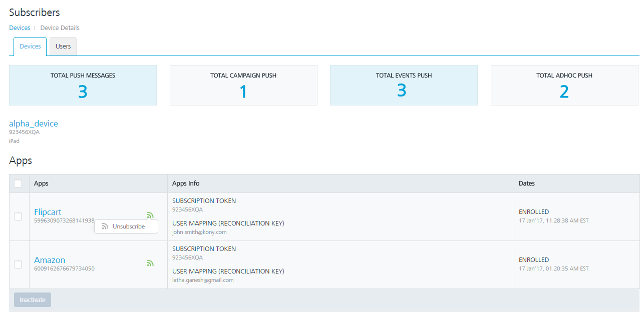Open the alpha_device link
The image size is (644, 314).
pos(34,123)
